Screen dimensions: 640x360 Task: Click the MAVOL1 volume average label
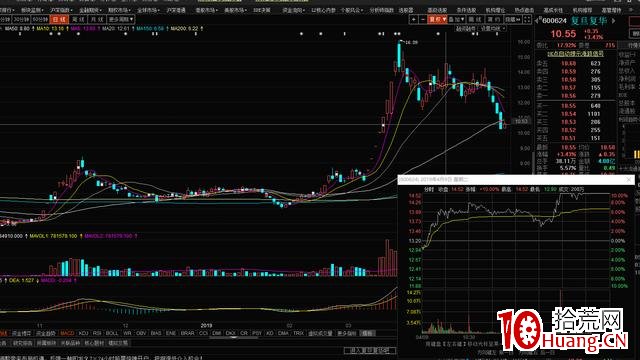click(x=53, y=236)
